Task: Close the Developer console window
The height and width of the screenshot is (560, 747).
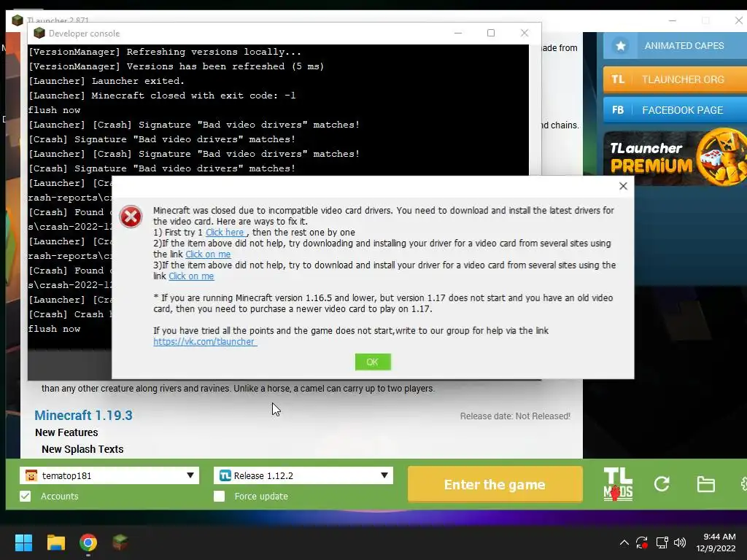Action: 525,33
